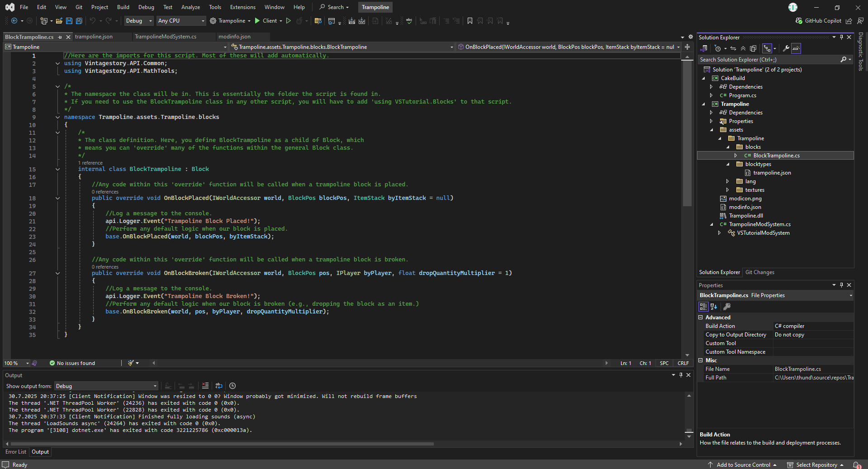The image size is (868, 469).
Task: Expand the lang folder in Solution Explorer
Action: click(727, 181)
